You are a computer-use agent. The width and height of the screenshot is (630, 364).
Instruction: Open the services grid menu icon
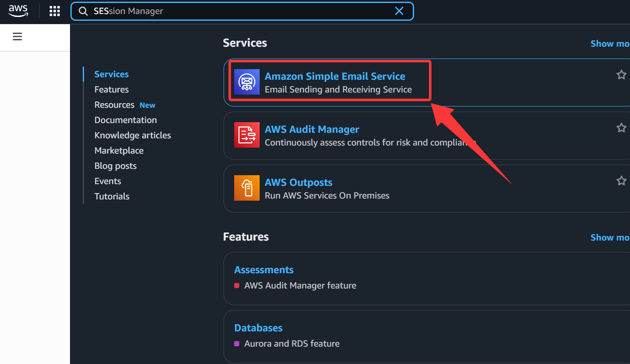pos(55,11)
